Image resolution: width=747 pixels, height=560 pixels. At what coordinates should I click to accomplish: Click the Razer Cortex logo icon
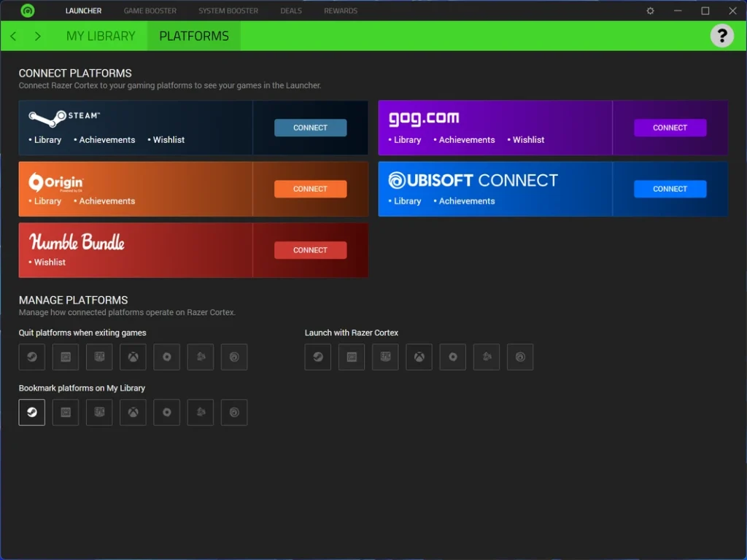click(x=28, y=11)
